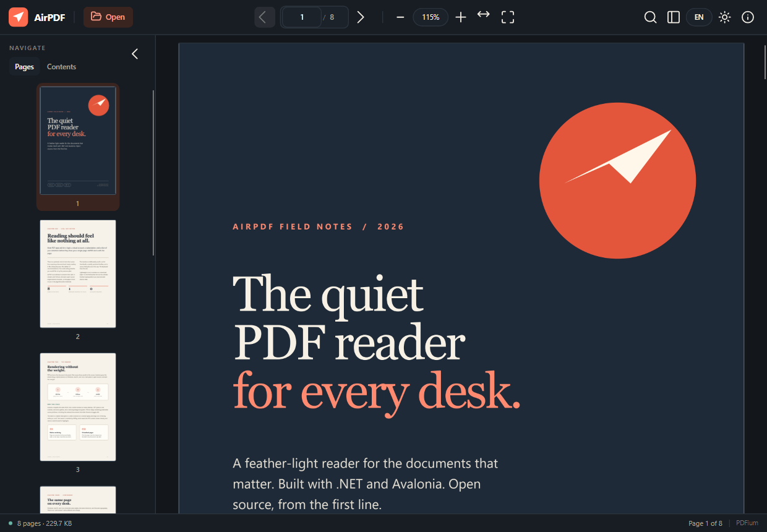Click the AirPDF logo icon
The image size is (767, 532).
(18, 17)
